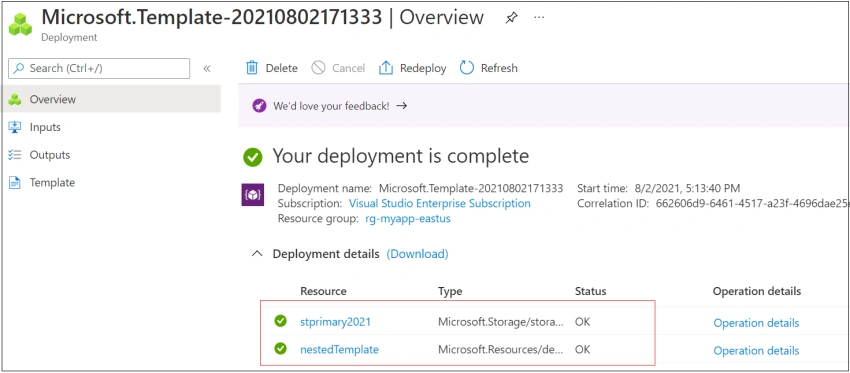Click the Start time value 8/2/2021, 5:13:40 PM
The height and width of the screenshot is (373, 850).
tap(687, 188)
